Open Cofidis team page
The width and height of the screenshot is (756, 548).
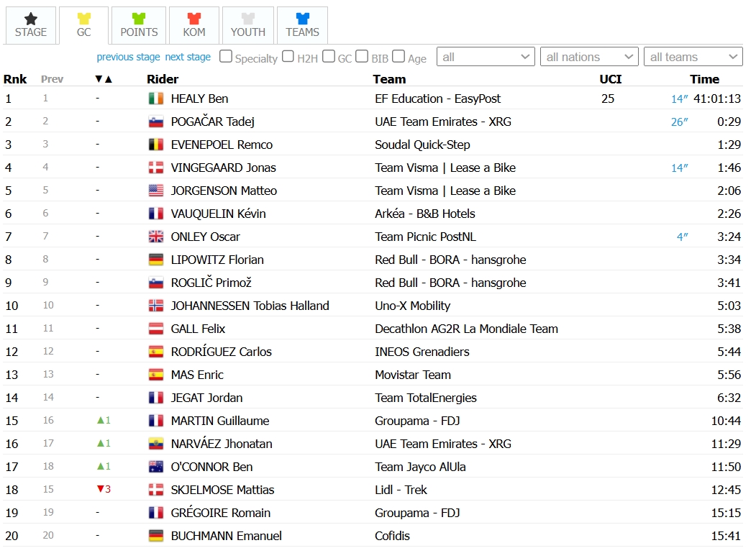tap(392, 536)
